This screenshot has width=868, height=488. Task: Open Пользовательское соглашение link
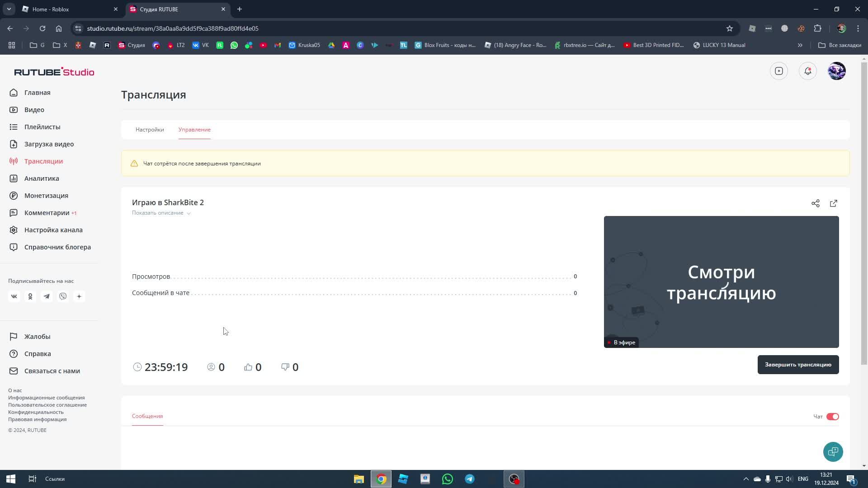coord(47,405)
